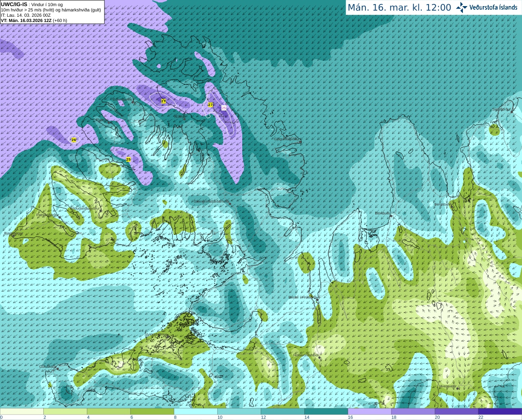Image resolution: width=522 pixels, height=420 pixels.
Task: Click the scale value 10
Action: coord(220,417)
